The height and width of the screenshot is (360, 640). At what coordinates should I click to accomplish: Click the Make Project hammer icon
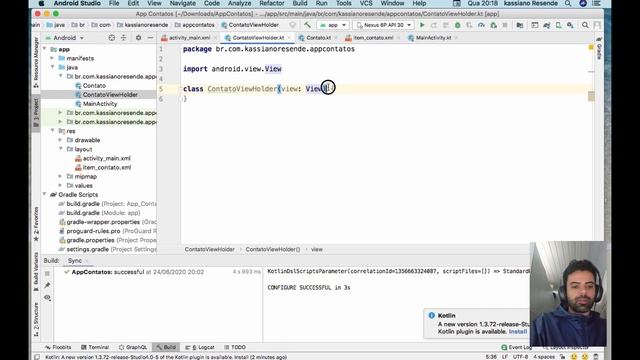pos(307,25)
